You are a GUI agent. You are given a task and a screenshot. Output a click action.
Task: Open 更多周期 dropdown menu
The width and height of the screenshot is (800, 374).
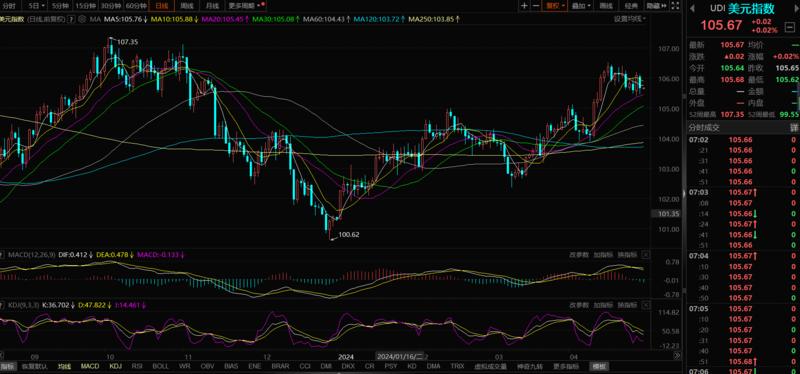[x=246, y=6]
